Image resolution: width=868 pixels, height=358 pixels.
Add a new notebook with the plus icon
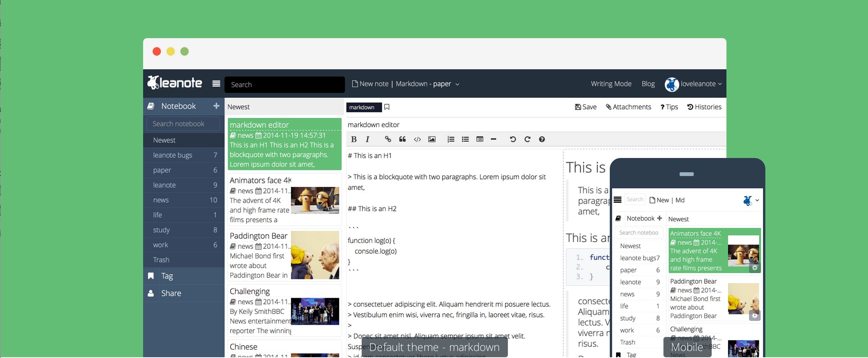(216, 106)
